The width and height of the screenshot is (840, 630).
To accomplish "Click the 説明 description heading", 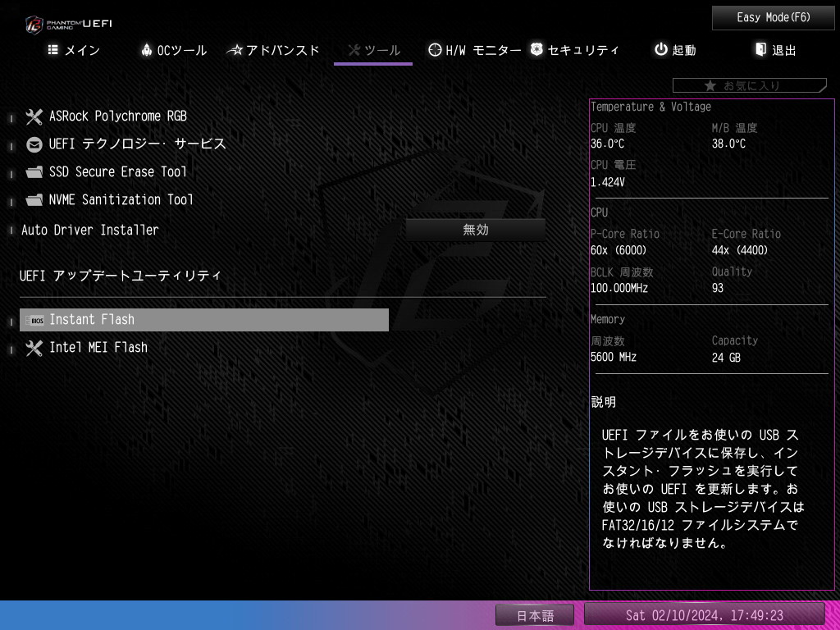I will point(604,402).
